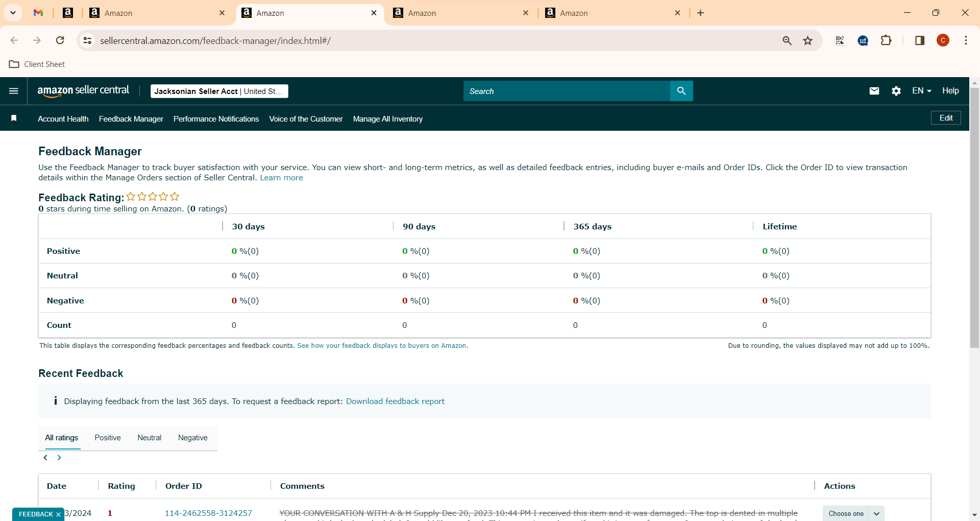Expand the tab search dropdown
The image size is (980, 521).
(13, 13)
